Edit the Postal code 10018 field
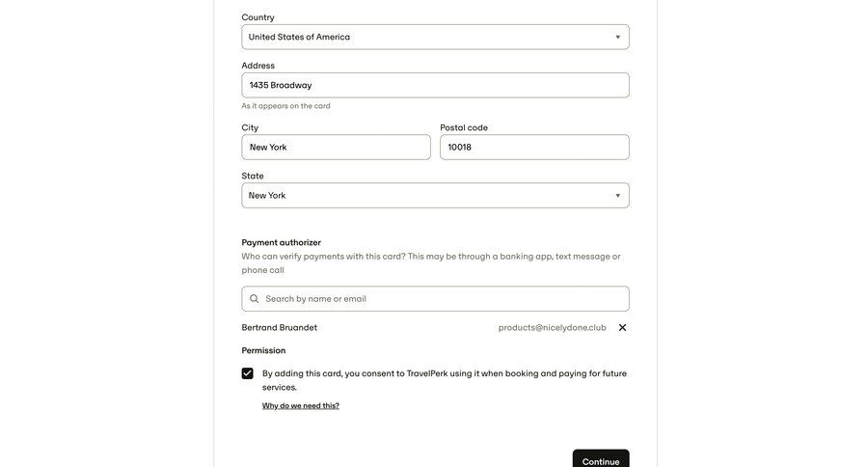The width and height of the screenshot is (868, 467). click(534, 148)
